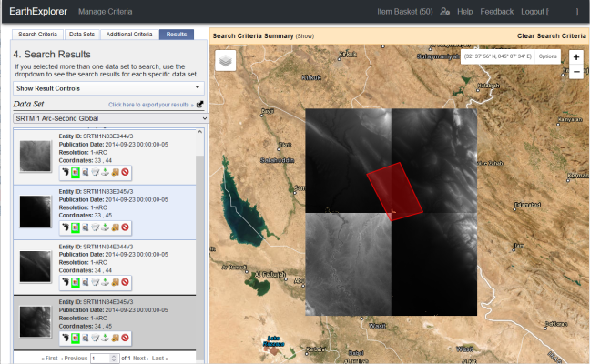This screenshot has height=364, width=590.
Task: Expand Show Result Controls dropdown
Action: pos(110,88)
